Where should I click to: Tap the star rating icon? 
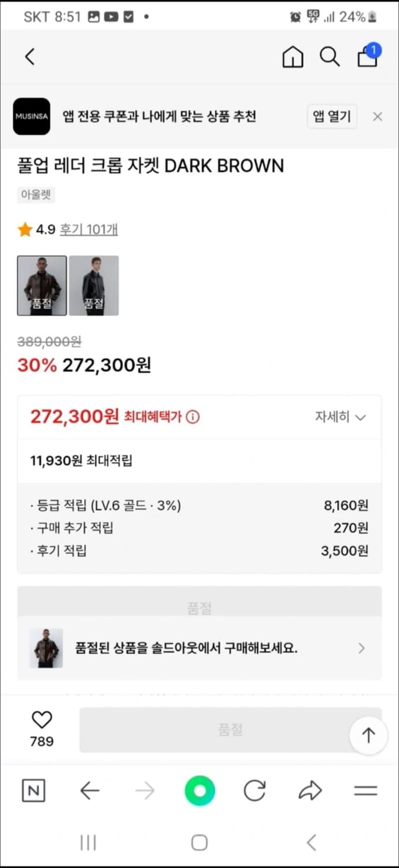click(24, 229)
